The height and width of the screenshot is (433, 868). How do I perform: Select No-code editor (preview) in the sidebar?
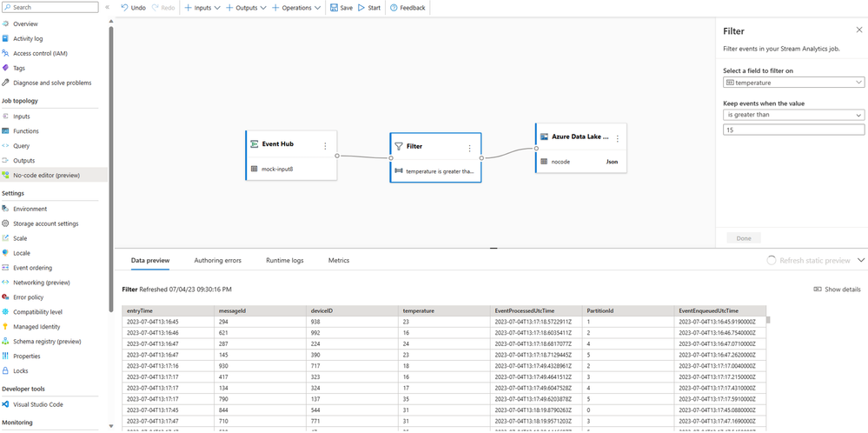coord(47,175)
